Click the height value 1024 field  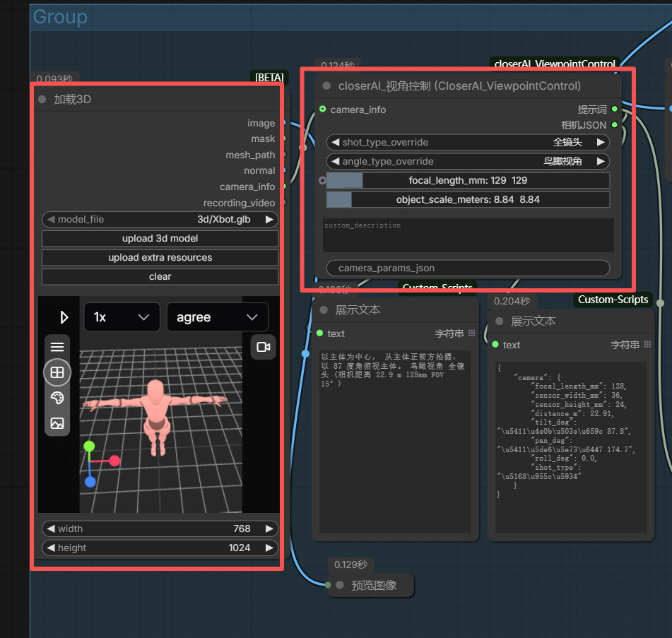pos(160,548)
